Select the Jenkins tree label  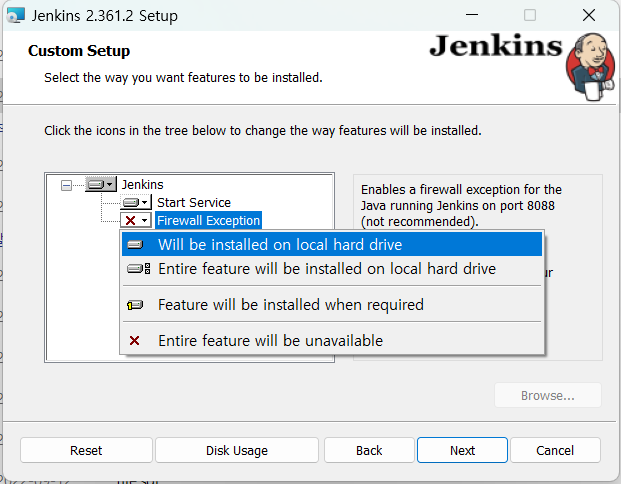click(142, 185)
